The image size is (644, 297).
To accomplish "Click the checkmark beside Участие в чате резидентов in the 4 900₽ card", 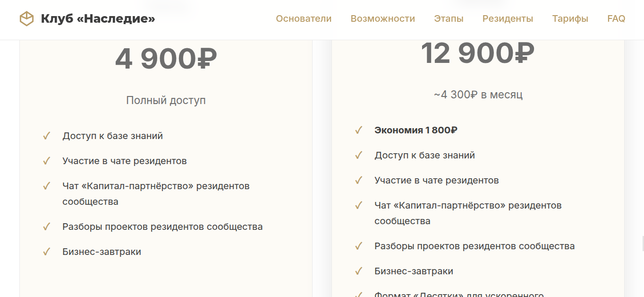I will [46, 161].
